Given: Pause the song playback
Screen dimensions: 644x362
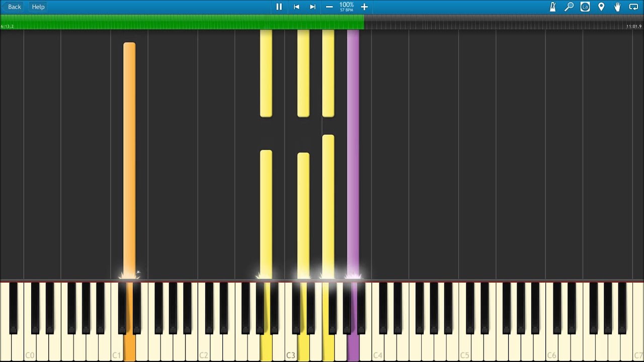Looking at the screenshot, I should click(279, 7).
